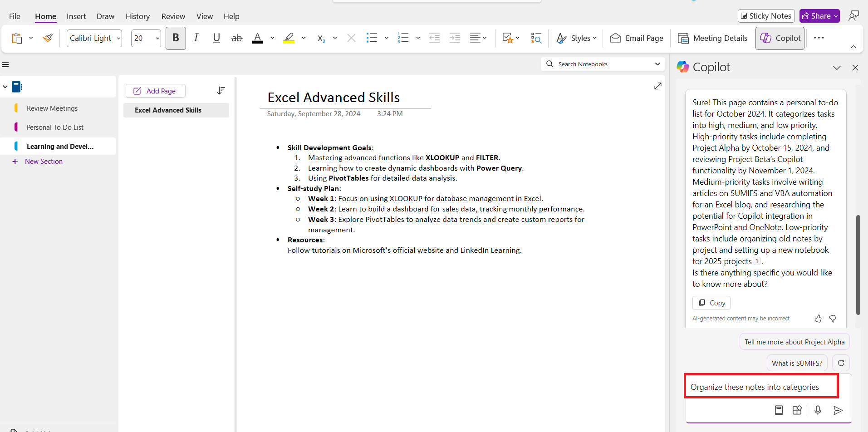Open Sticky Notes
This screenshot has height=432, width=868.
coord(766,16)
